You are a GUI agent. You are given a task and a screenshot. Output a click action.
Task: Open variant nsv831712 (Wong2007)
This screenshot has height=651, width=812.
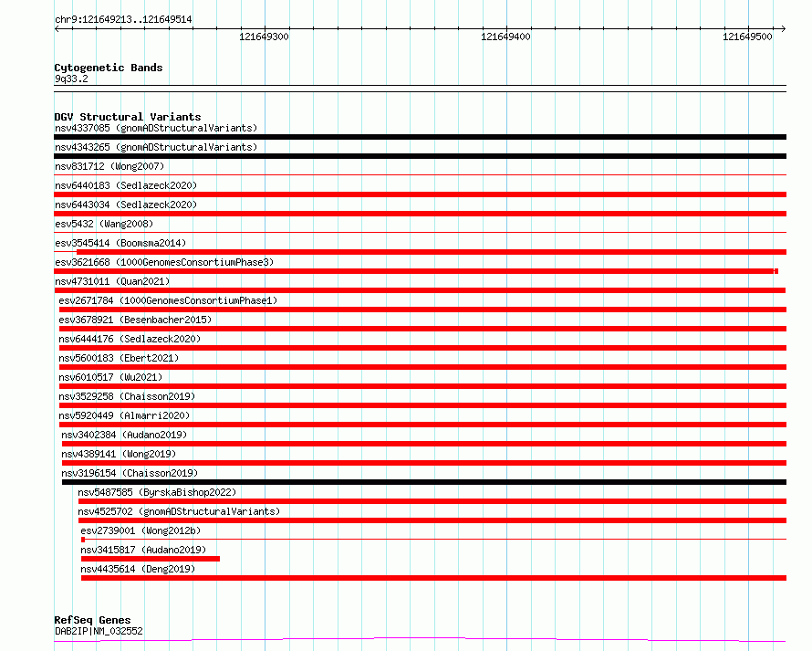(109, 166)
